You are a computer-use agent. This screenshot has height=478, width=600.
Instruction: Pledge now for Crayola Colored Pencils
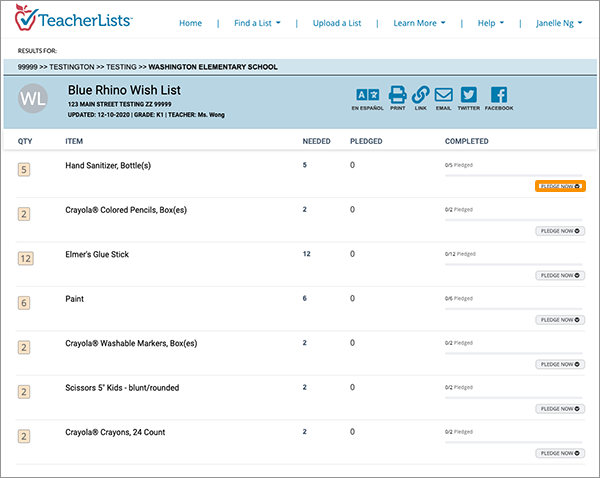[x=560, y=231]
